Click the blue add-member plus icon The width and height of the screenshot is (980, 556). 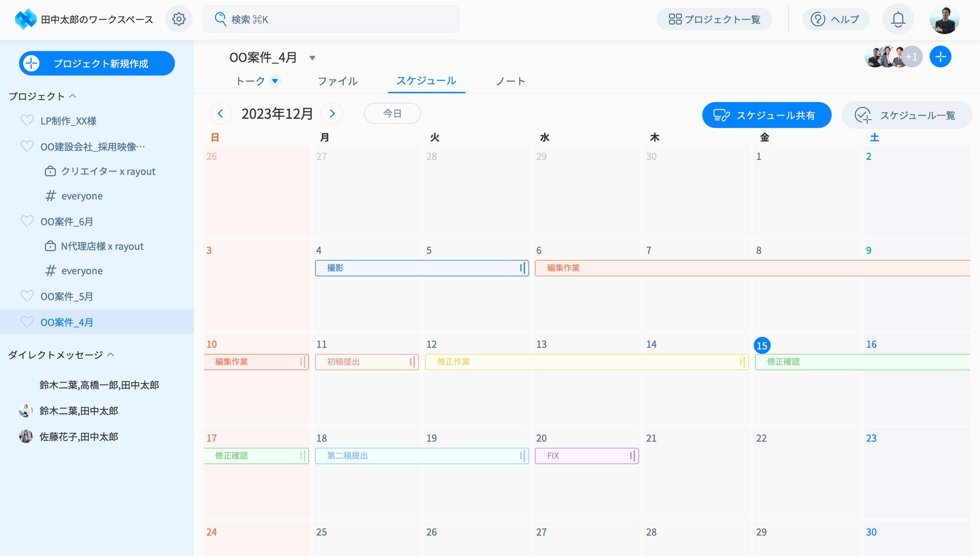pyautogui.click(x=940, y=57)
